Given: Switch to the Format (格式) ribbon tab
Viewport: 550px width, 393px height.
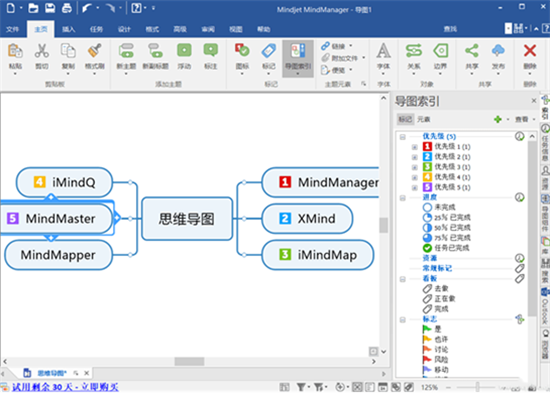Looking at the screenshot, I should (x=152, y=29).
